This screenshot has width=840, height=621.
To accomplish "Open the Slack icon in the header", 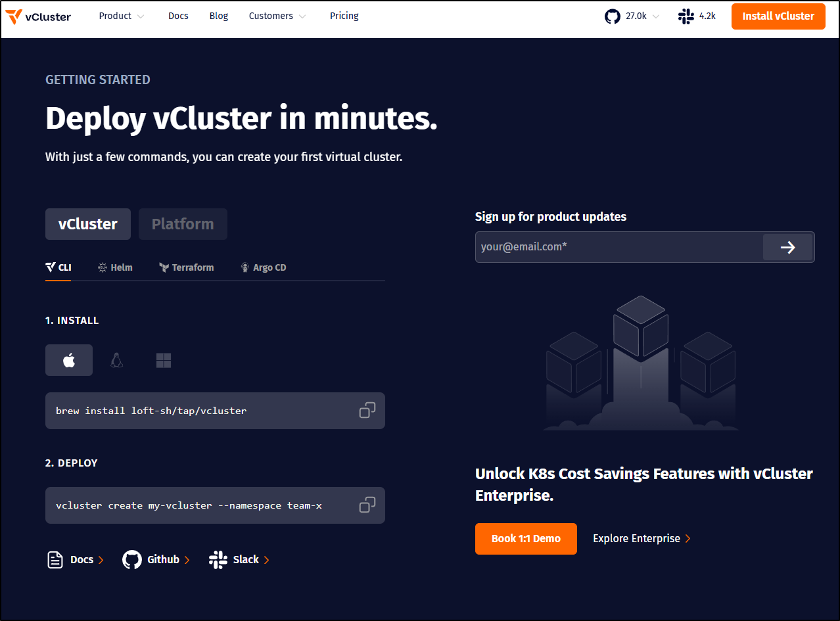I will (686, 16).
